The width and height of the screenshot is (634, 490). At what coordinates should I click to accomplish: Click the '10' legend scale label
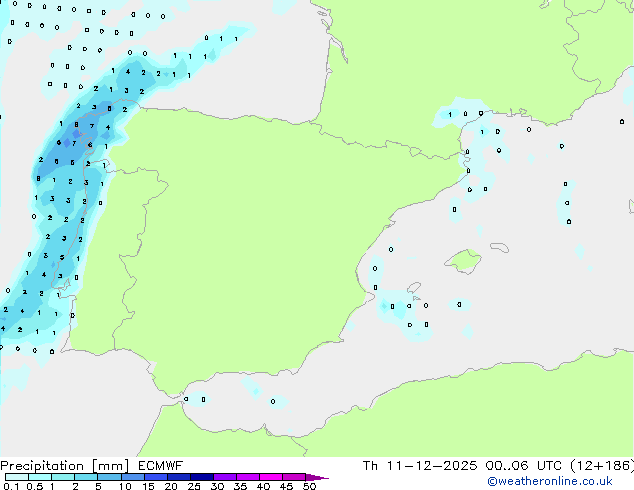pos(125,486)
